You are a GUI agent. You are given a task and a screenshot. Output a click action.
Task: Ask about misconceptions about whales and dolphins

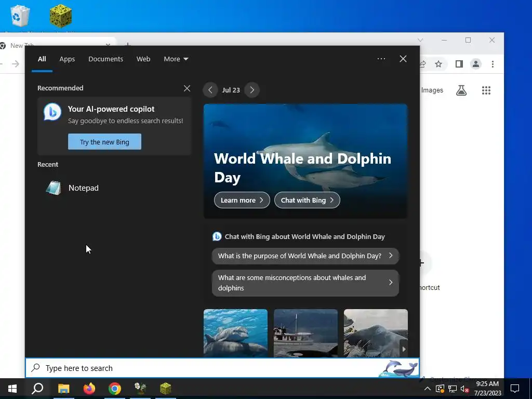(x=305, y=283)
